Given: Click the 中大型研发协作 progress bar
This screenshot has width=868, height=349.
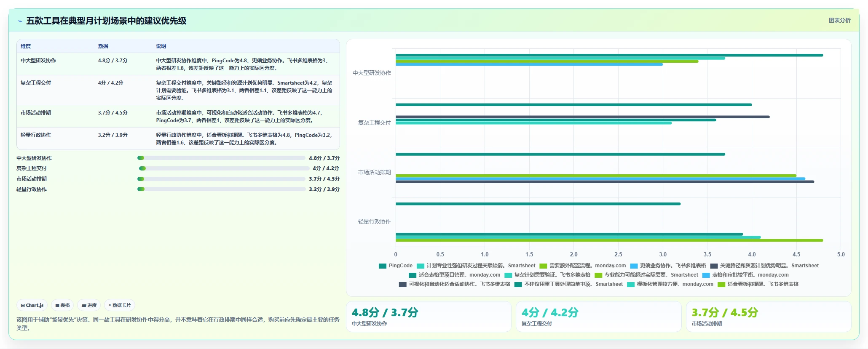Looking at the screenshot, I should [x=221, y=158].
